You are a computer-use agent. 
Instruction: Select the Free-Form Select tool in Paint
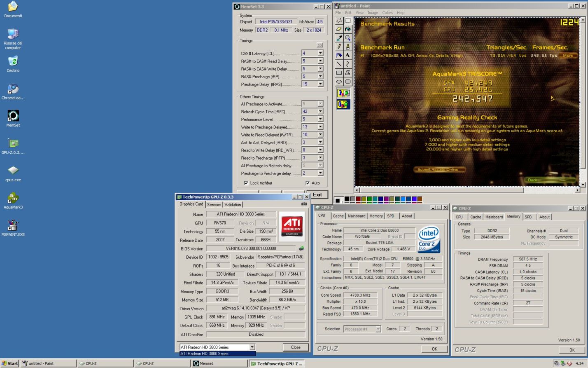pos(339,21)
